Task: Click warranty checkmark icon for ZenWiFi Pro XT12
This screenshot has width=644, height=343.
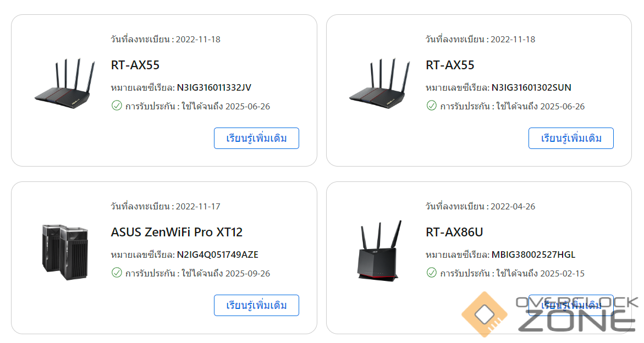Action: [x=117, y=273]
